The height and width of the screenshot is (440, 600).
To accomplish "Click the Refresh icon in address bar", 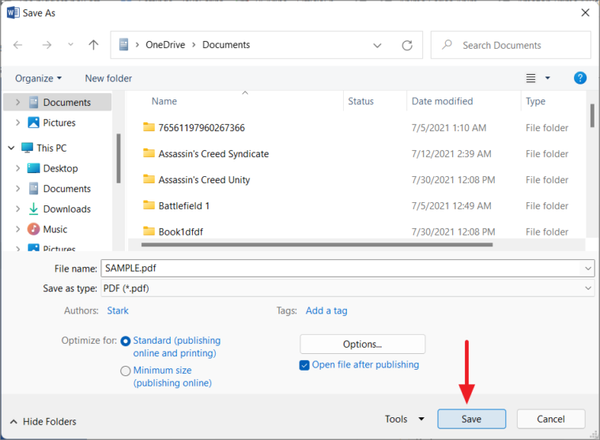I will pyautogui.click(x=407, y=45).
